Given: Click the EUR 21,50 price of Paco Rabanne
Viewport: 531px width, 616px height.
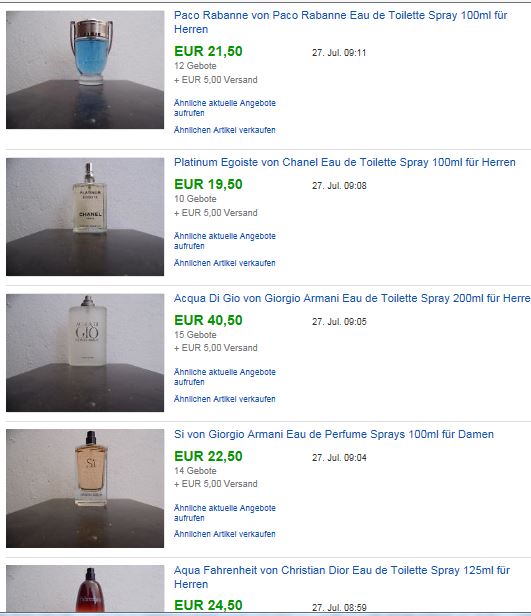Looking at the screenshot, I should [x=208, y=51].
